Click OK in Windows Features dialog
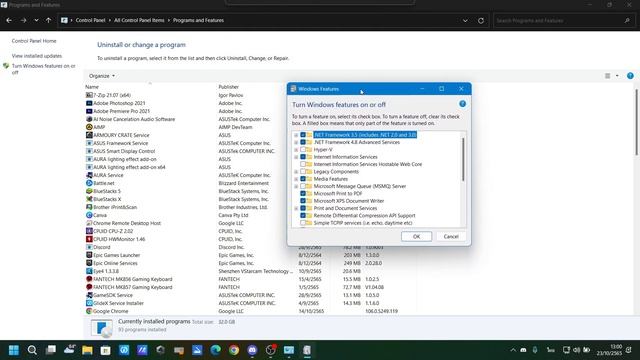This screenshot has width=640, height=360. [416, 236]
